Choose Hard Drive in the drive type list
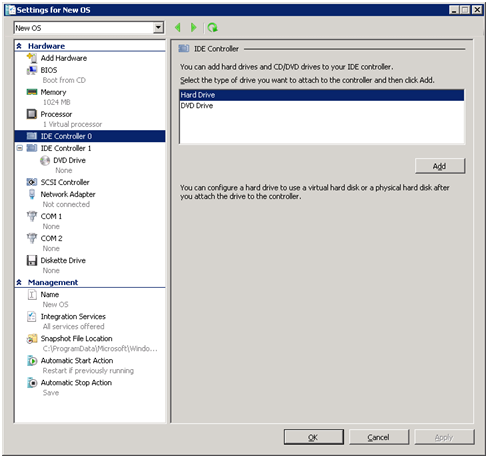Screen dimensions: 488x458 [x=322, y=95]
